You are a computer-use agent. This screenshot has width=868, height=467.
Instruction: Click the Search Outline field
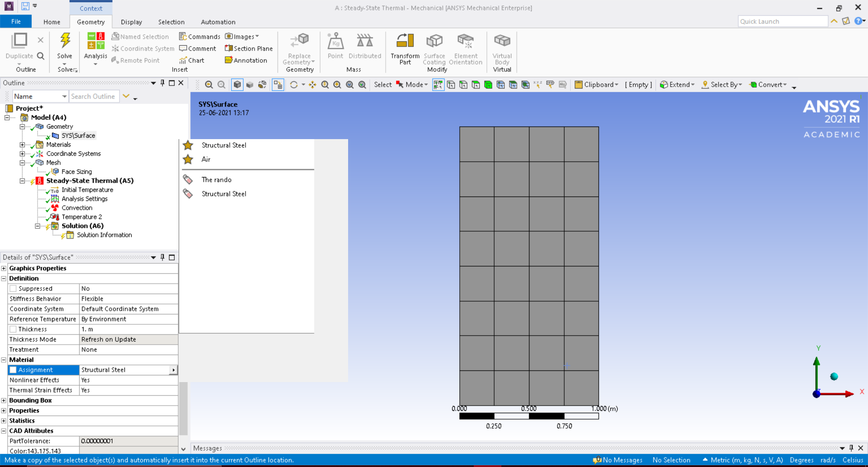pyautogui.click(x=94, y=96)
